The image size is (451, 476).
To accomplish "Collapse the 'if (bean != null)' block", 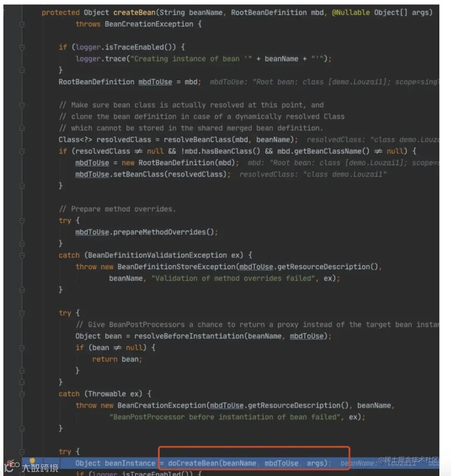I will 22,348.
